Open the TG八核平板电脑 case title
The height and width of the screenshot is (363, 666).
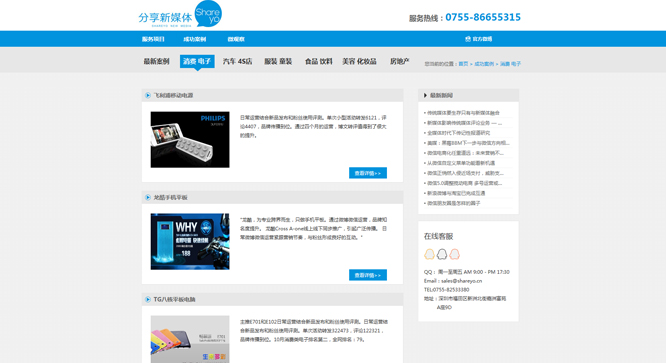pyautogui.click(x=174, y=299)
